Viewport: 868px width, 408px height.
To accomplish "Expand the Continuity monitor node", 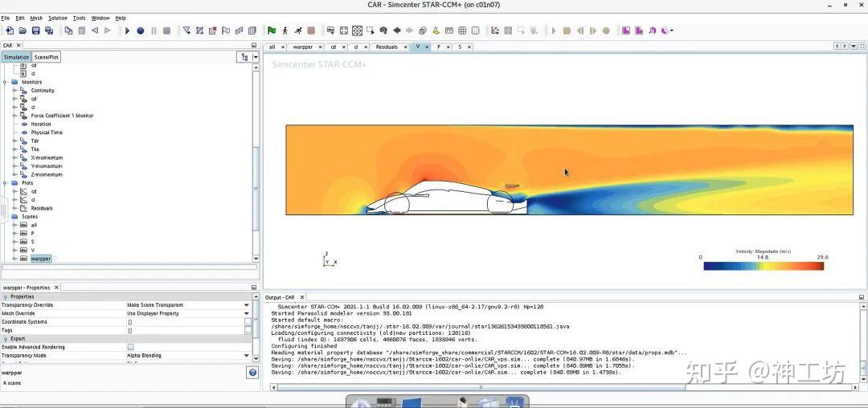I will (15, 91).
